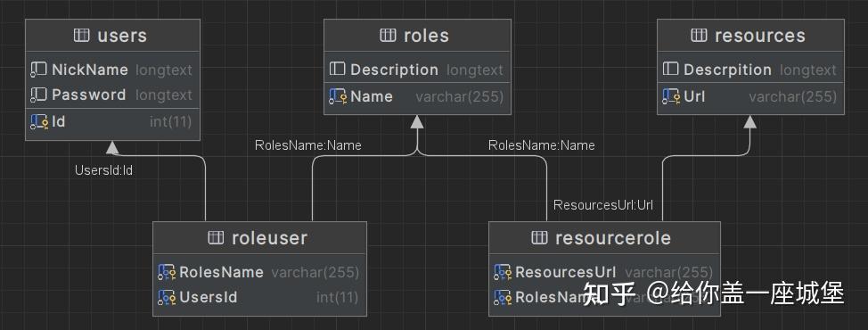The height and width of the screenshot is (330, 868).
Task: Select the roles table header
Action: tap(417, 36)
